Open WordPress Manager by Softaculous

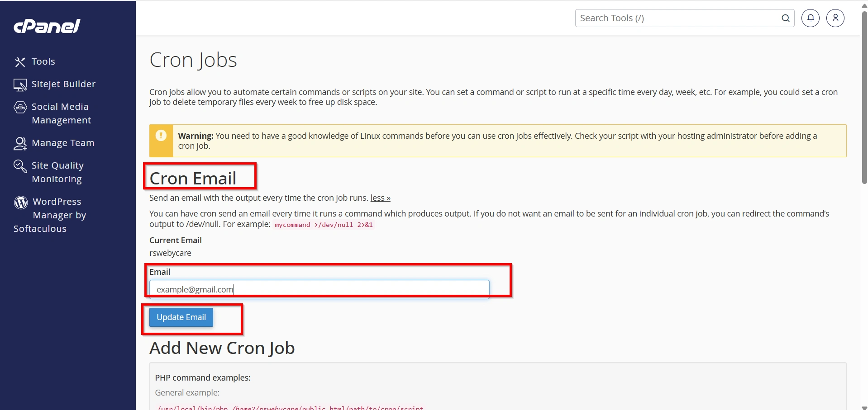click(x=50, y=215)
